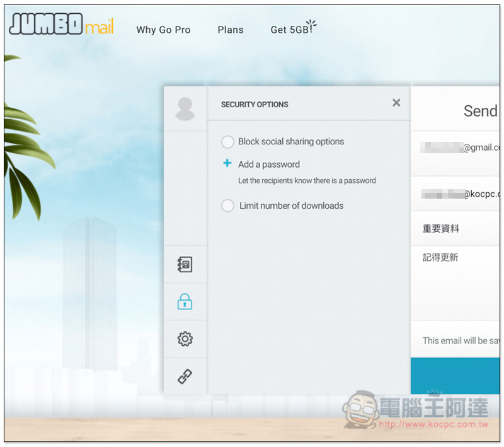Click the SECURITY OPTIONS panel heading
This screenshot has height=447, width=504.
tap(255, 105)
